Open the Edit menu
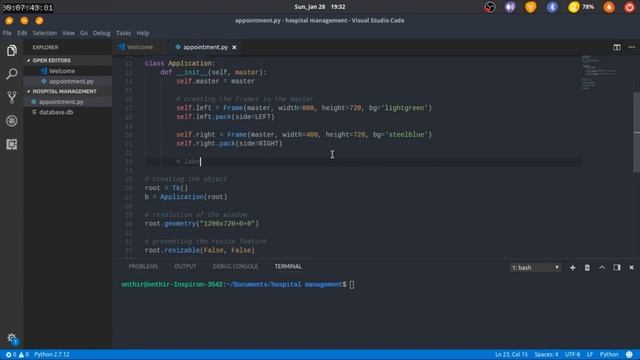Image resolution: width=640 pixels, height=360 pixels. click(22, 33)
